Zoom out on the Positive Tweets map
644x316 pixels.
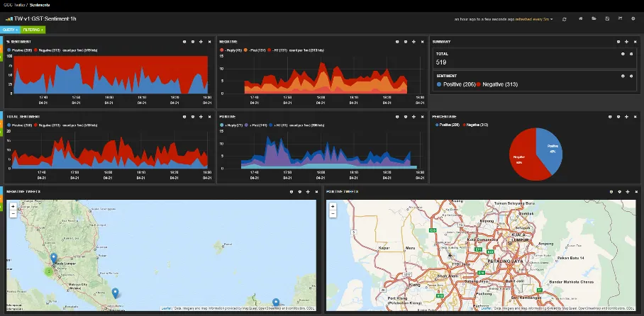point(333,214)
